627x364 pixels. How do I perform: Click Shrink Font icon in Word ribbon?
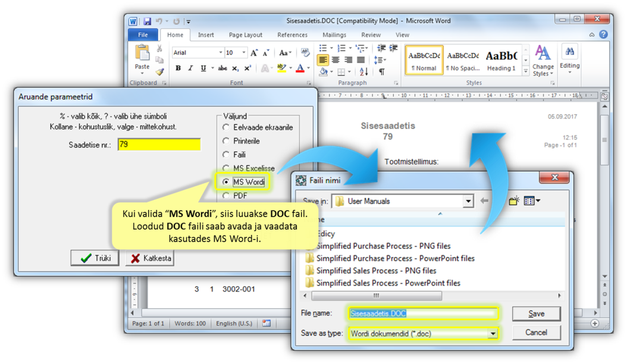click(266, 53)
